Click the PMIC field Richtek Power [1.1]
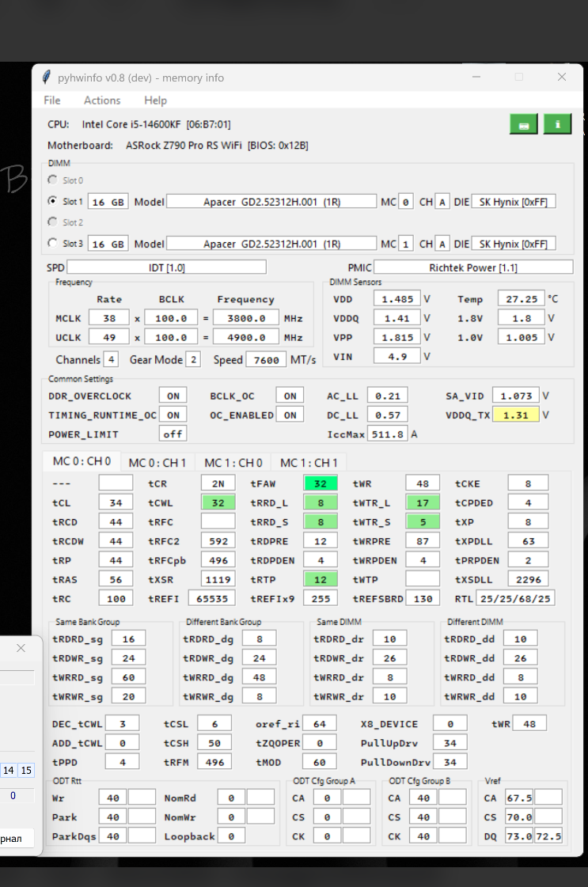Image resolution: width=588 pixels, height=887 pixels. pyautogui.click(x=473, y=267)
